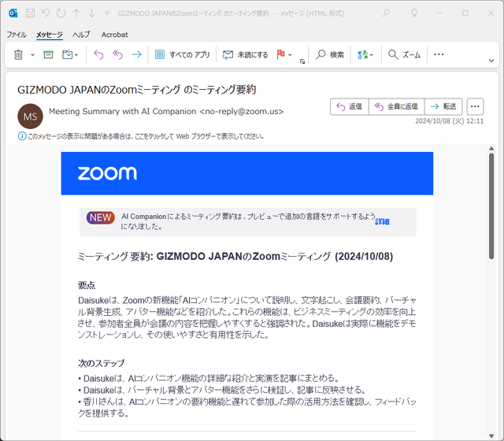Mark message as unread with 未読にする

[246, 54]
